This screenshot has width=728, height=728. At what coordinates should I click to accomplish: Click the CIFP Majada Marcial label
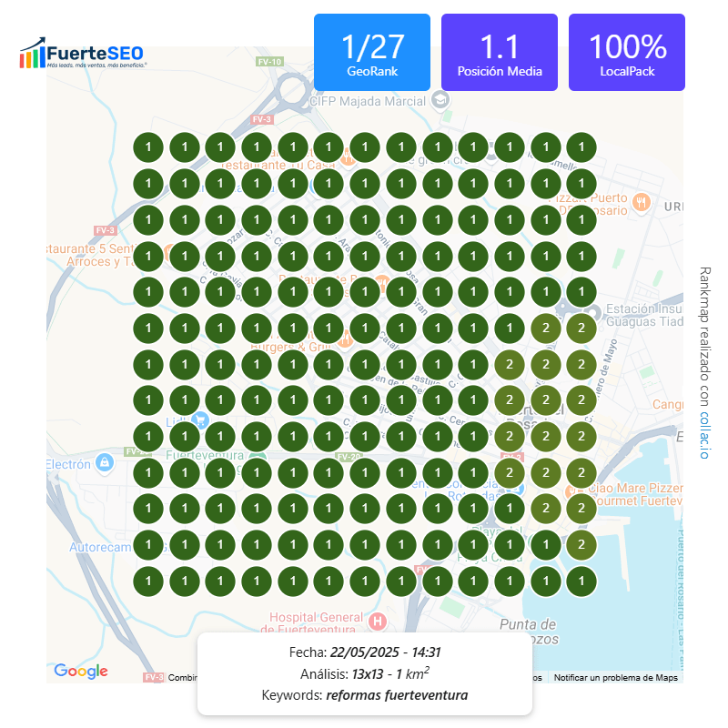(368, 101)
